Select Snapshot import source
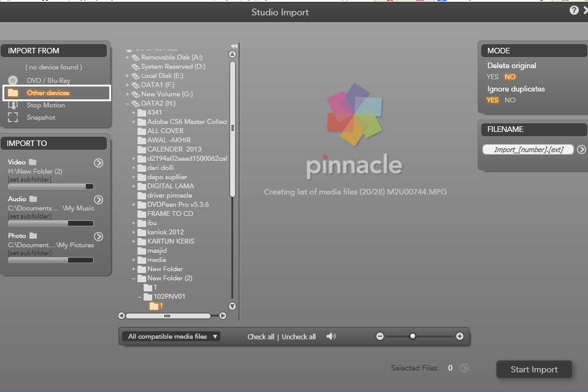The image size is (588, 392). click(x=41, y=117)
